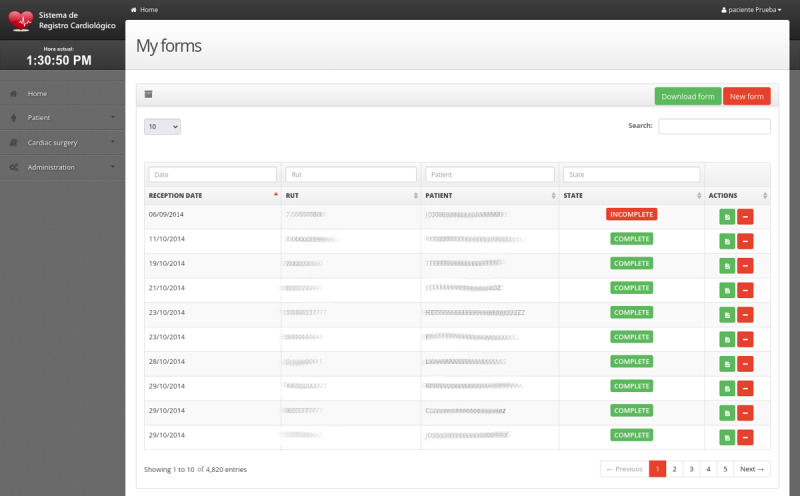The image size is (800, 496).
Task: Go to page 2
Action: click(674, 469)
